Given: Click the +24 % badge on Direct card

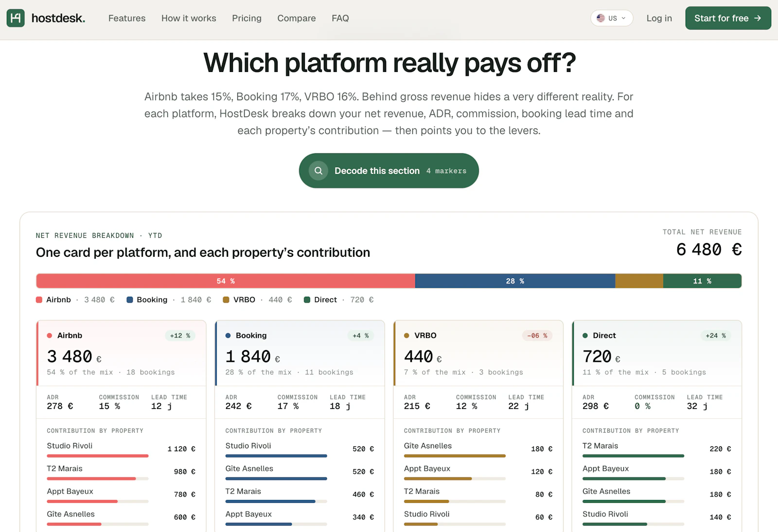Looking at the screenshot, I should [x=716, y=336].
